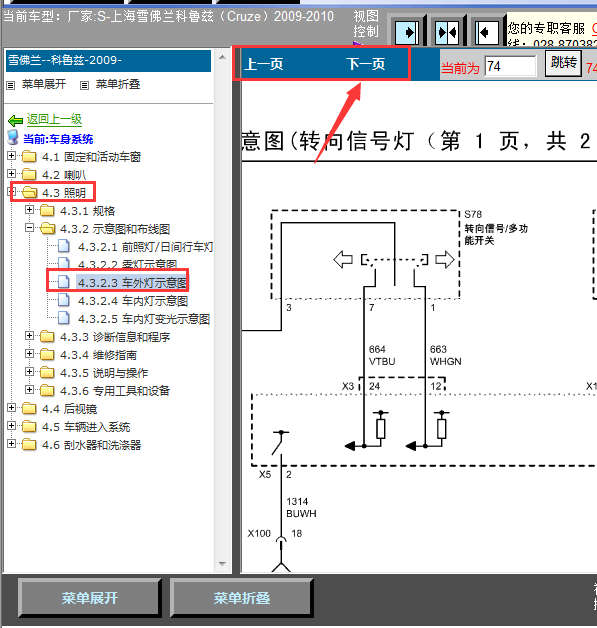Open 4.3.2.2 雾灯示意图 page

(128, 264)
